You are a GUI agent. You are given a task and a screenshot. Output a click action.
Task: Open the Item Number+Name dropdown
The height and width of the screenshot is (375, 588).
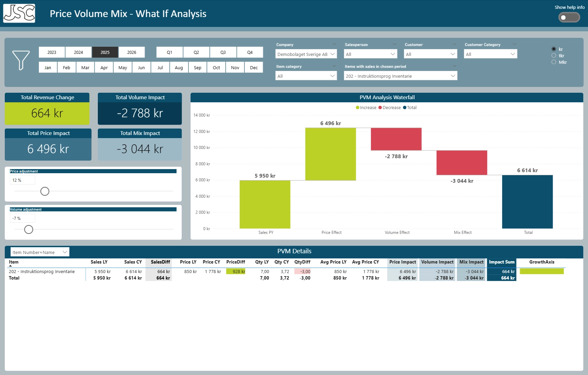[x=40, y=252]
